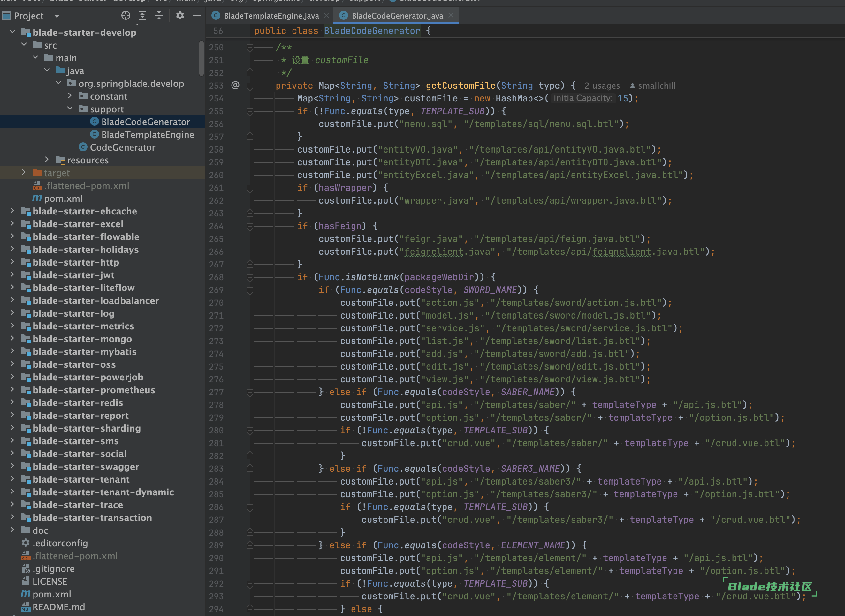Expand the blade-starter-ehcache module

pyautogui.click(x=12, y=211)
